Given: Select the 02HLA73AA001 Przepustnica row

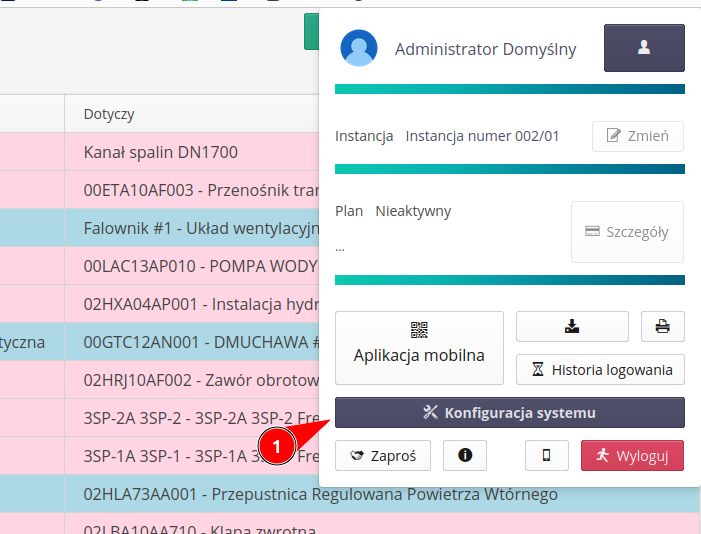Looking at the screenshot, I should coord(320,494).
